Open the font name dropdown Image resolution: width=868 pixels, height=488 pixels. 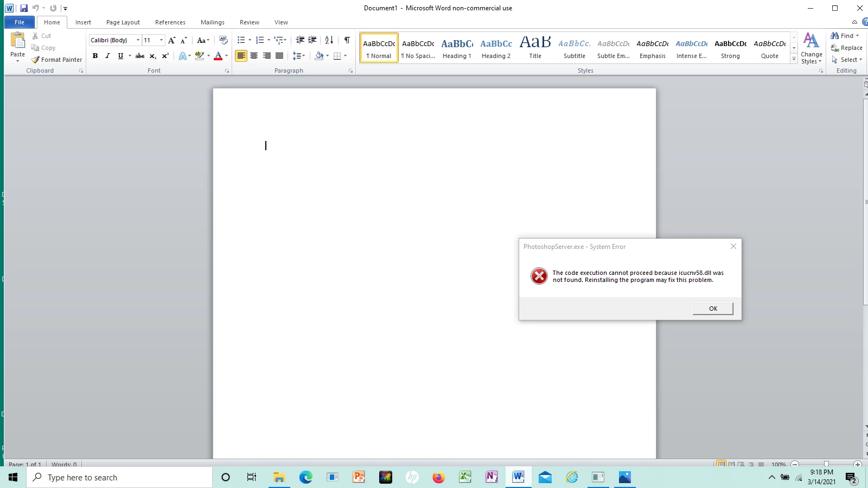pyautogui.click(x=138, y=40)
